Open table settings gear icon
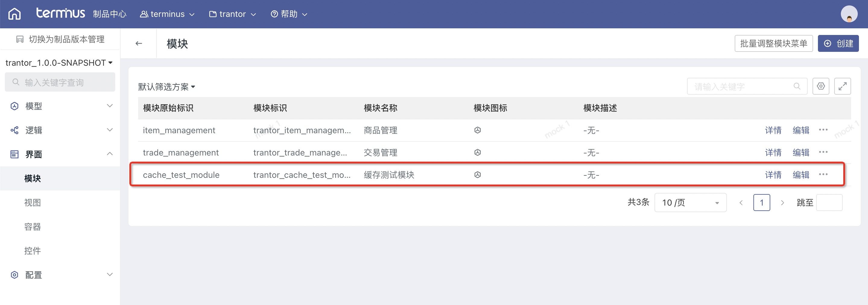Screen dimensions: 868x305 pos(820,86)
